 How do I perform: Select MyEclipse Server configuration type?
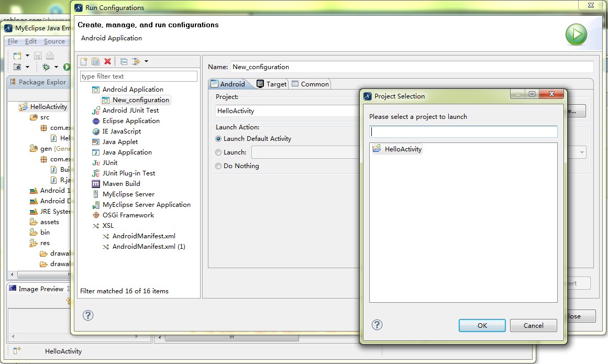[128, 194]
